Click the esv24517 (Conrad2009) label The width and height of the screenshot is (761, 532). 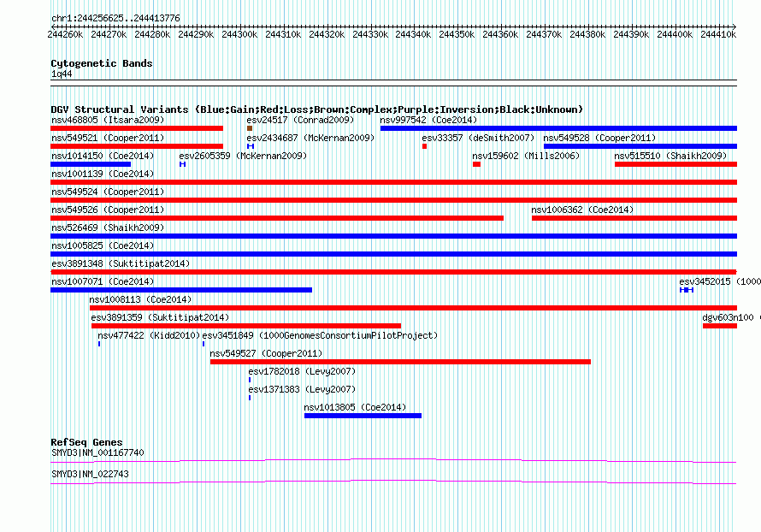(x=300, y=120)
